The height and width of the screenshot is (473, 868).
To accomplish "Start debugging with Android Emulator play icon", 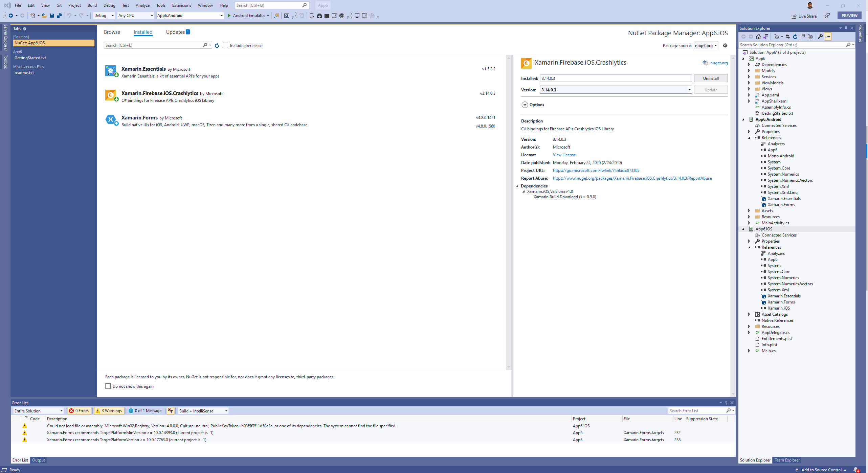I will 229,16.
